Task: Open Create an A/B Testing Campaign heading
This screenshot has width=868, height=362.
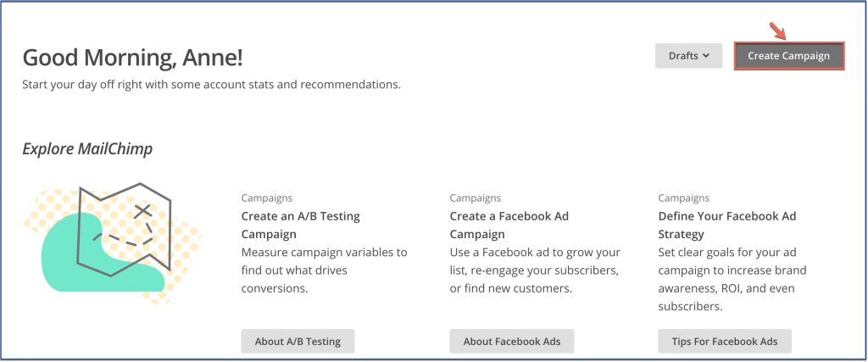Action: click(x=301, y=226)
